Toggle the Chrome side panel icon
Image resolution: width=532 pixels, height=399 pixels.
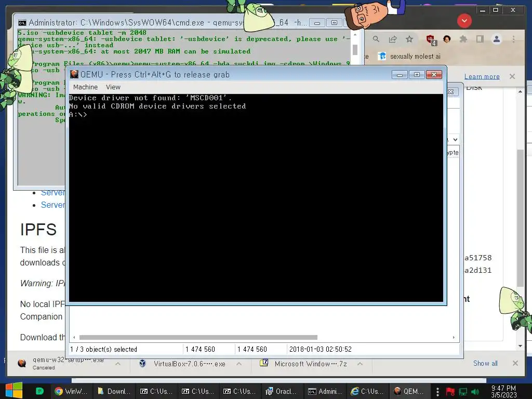coord(480,39)
